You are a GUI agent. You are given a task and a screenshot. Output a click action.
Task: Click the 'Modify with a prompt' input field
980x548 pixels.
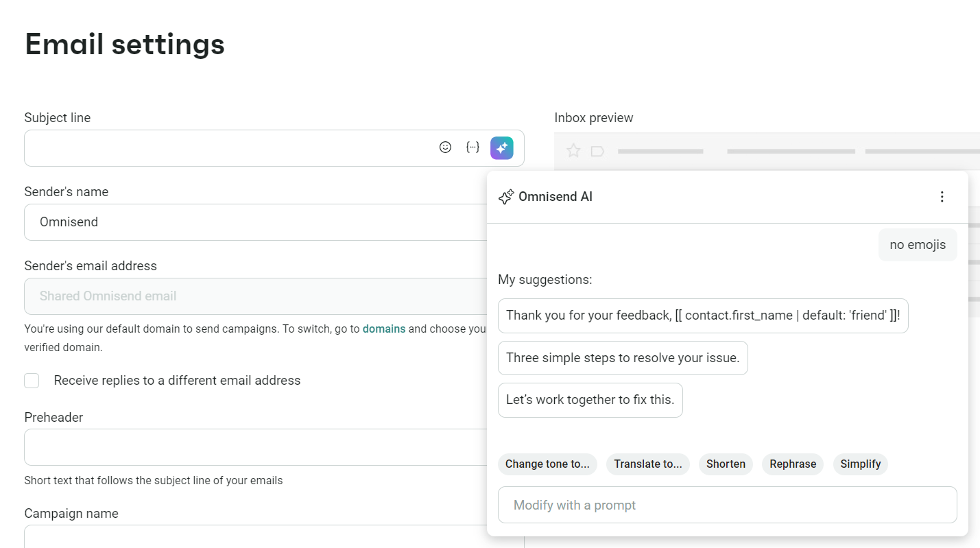[727, 505]
